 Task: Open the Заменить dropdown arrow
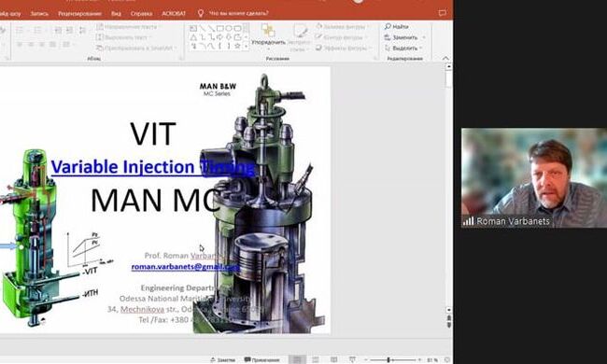tap(424, 37)
